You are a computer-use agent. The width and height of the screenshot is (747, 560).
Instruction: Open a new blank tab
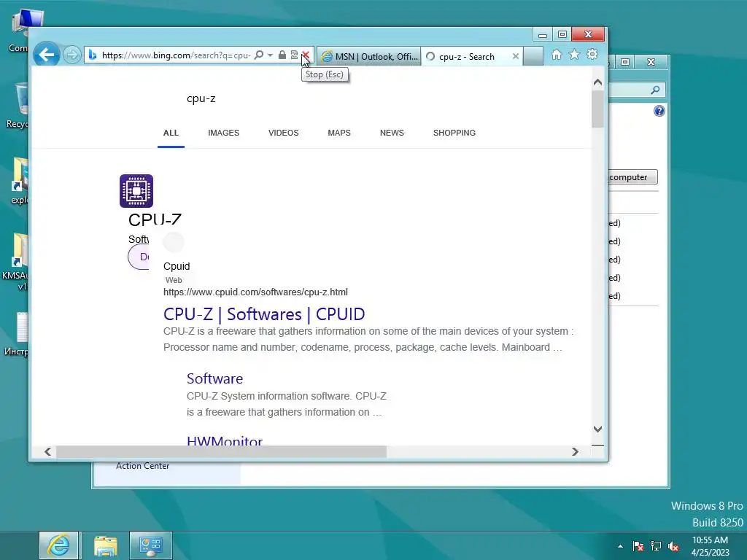(x=533, y=56)
